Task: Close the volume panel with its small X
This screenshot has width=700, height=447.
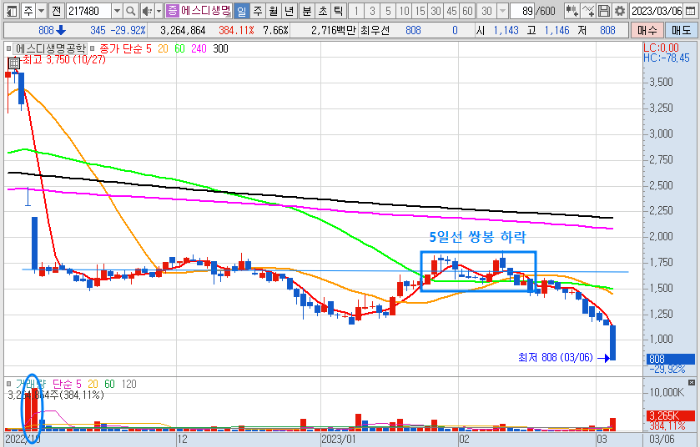Action: click(x=692, y=383)
